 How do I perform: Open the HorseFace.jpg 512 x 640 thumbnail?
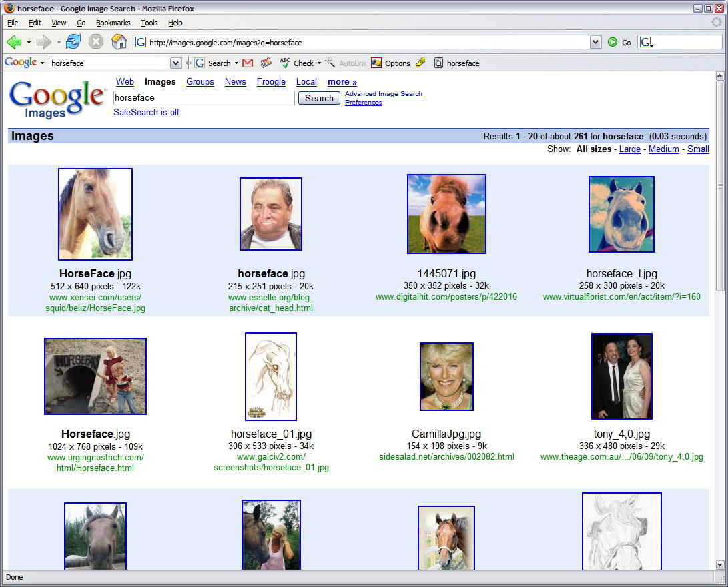pos(95,214)
